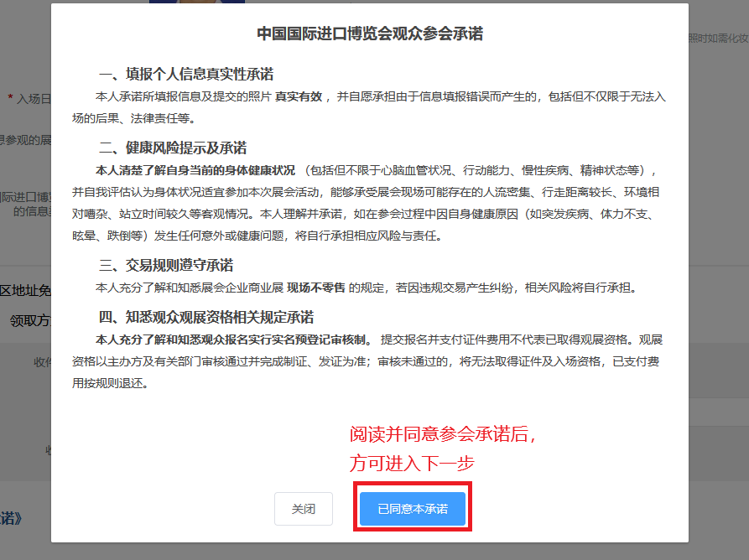
Task: Select the dialog title 中国国际进口博览会观众参会承诺
Action: tap(370, 34)
